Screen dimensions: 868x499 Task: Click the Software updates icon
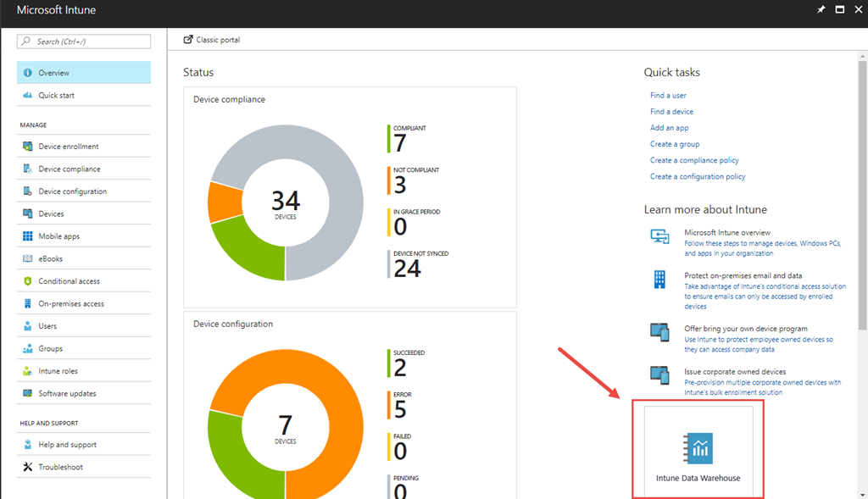coord(28,393)
